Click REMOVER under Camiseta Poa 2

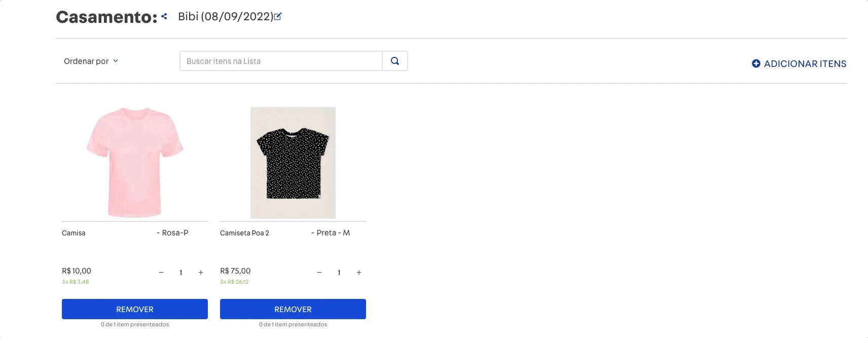point(293,309)
